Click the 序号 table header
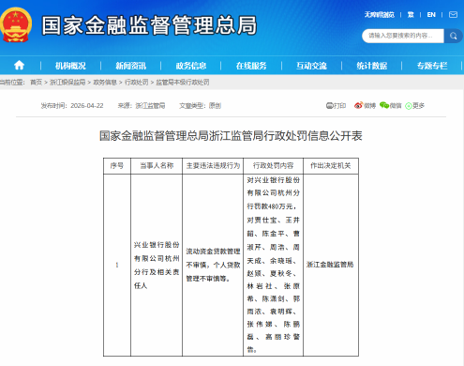Image resolution: width=464 pixels, height=366 pixels. pos(117,166)
